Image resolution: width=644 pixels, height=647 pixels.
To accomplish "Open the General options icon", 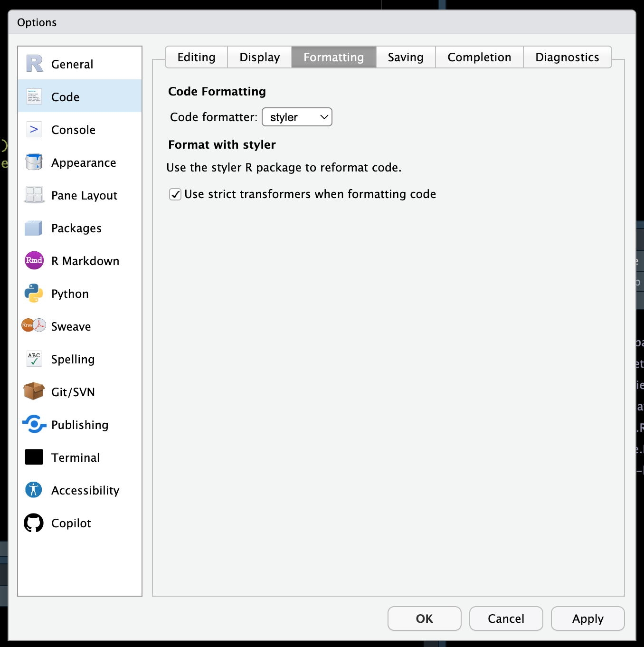I will point(34,64).
